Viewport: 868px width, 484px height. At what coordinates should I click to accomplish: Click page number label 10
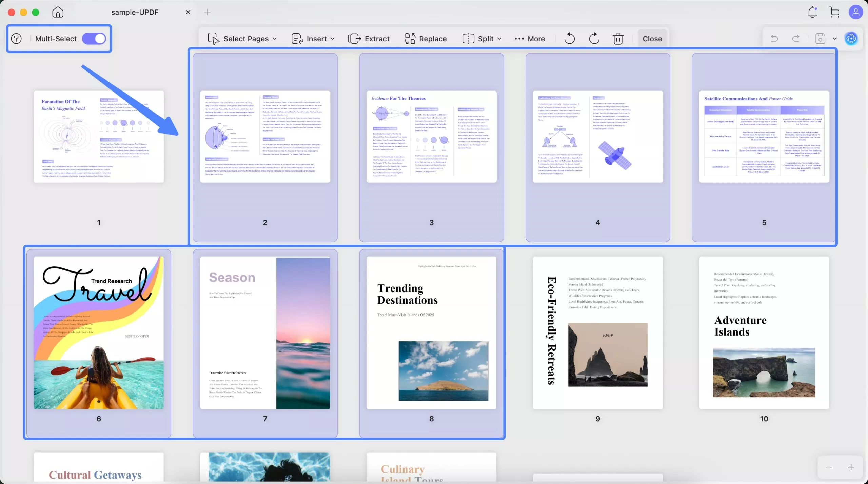click(764, 419)
